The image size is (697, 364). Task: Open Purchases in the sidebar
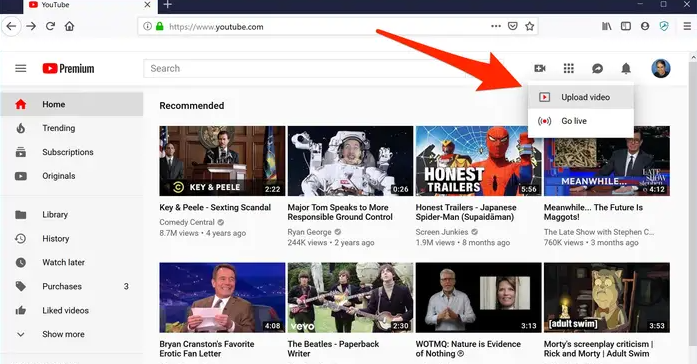click(72, 286)
